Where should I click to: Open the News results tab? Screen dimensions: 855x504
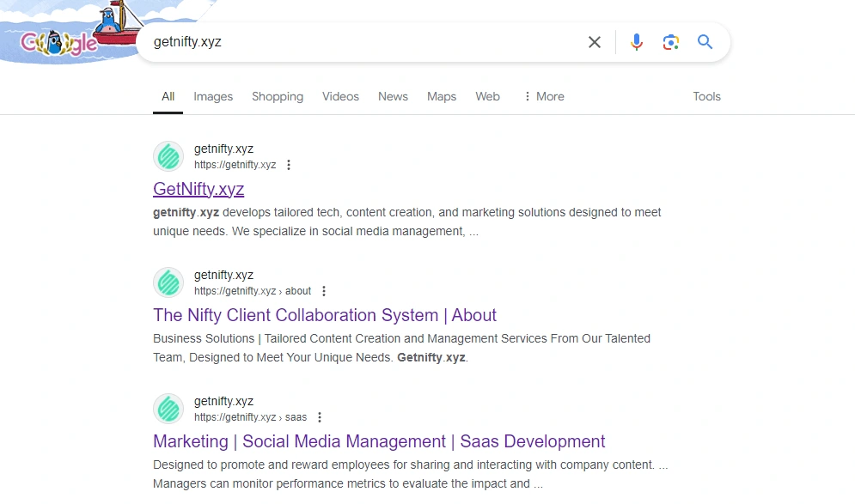pos(393,96)
